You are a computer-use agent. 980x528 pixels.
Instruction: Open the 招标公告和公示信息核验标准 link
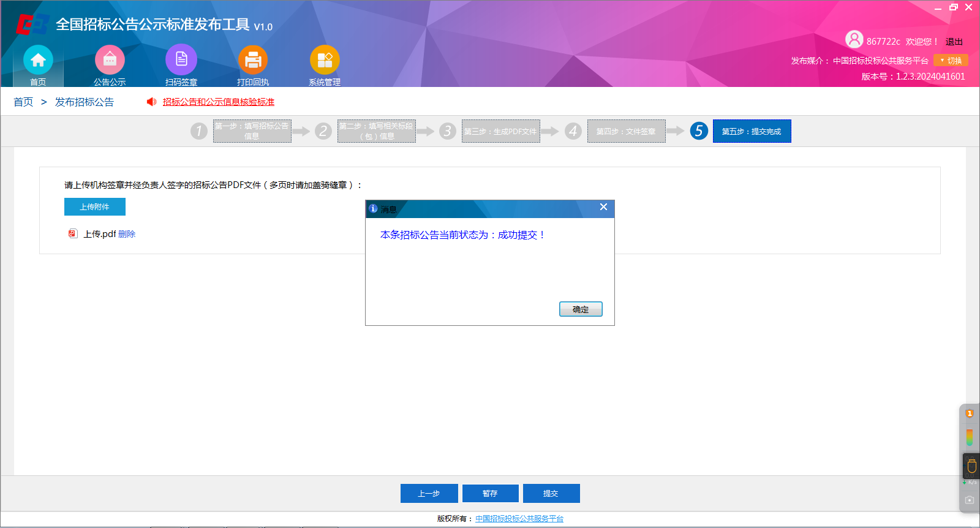[219, 102]
